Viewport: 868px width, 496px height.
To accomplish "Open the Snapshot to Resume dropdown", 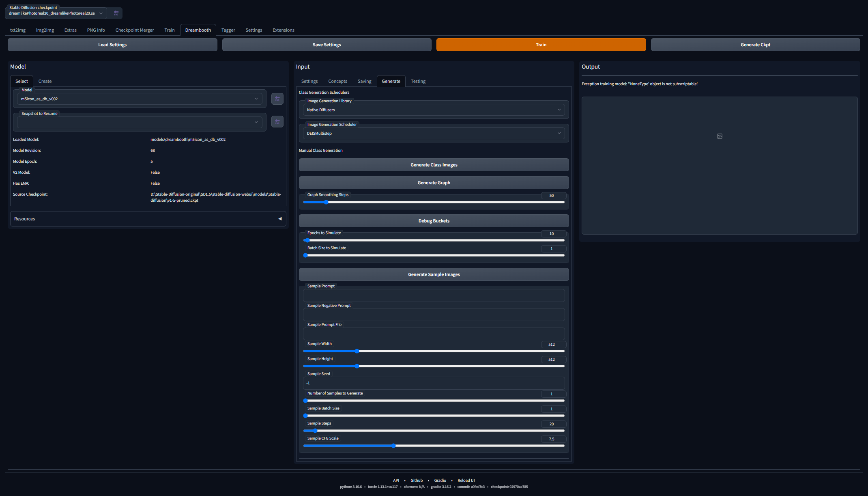I will click(x=140, y=122).
